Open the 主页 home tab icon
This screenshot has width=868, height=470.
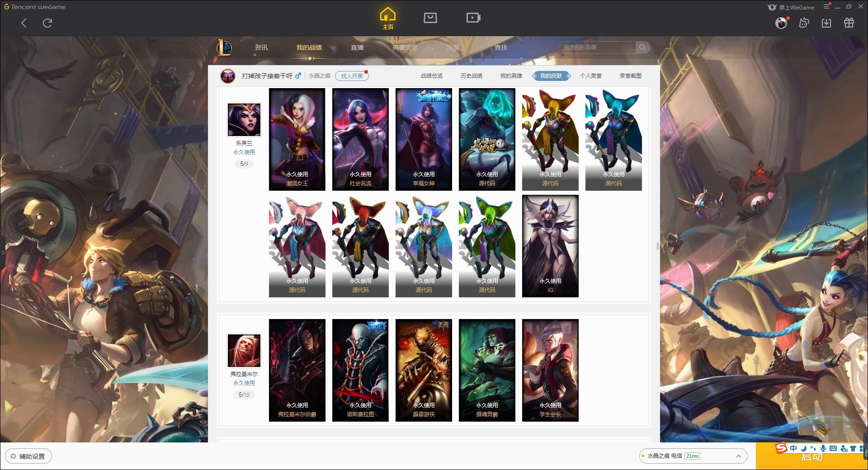(x=388, y=19)
